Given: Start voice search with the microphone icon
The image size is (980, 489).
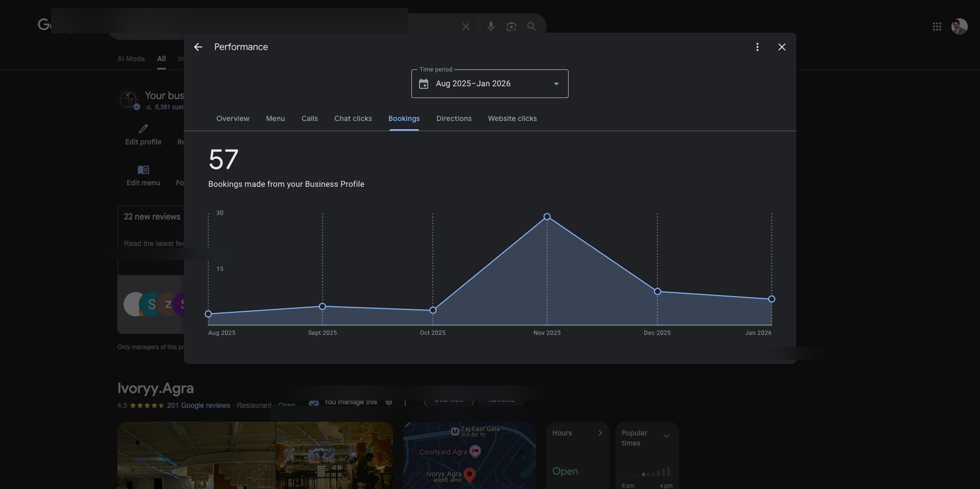Looking at the screenshot, I should pyautogui.click(x=491, y=27).
